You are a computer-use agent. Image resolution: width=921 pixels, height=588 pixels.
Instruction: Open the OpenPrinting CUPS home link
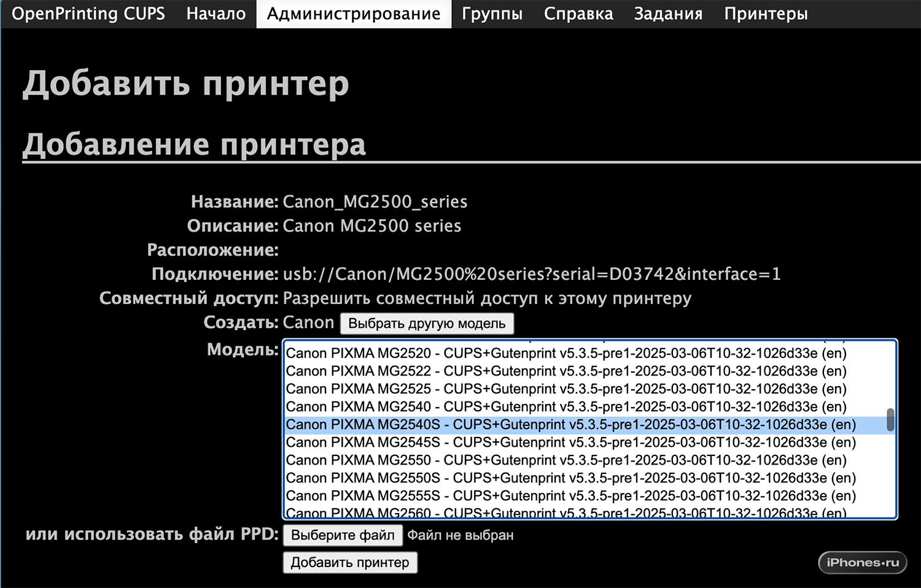click(88, 14)
